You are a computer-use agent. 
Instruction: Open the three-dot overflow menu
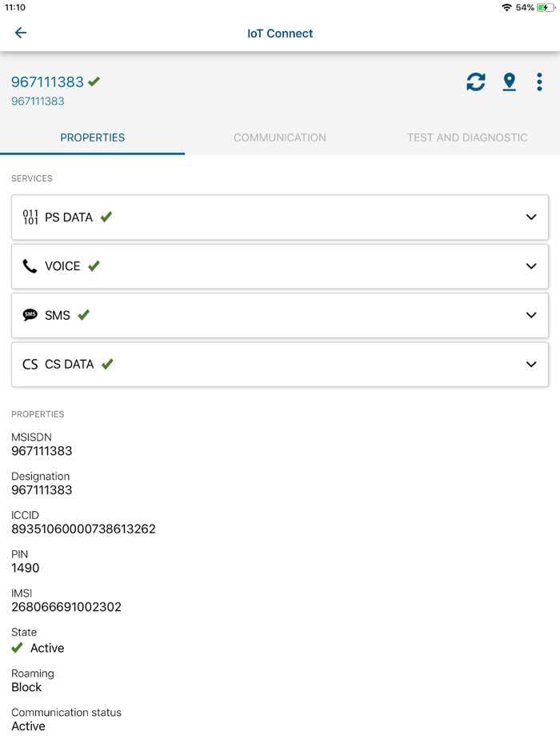pyautogui.click(x=539, y=82)
